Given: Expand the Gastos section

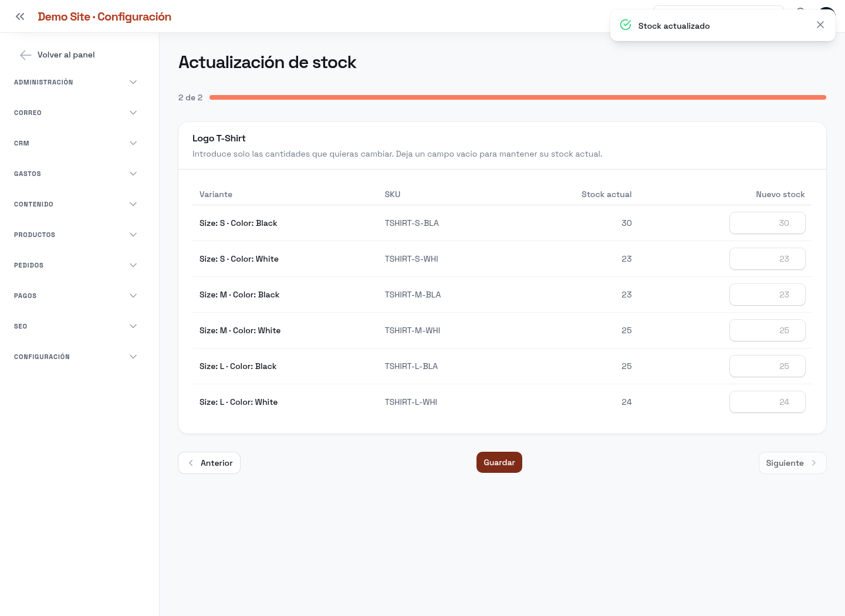Looking at the screenshot, I should pyautogui.click(x=75, y=174).
